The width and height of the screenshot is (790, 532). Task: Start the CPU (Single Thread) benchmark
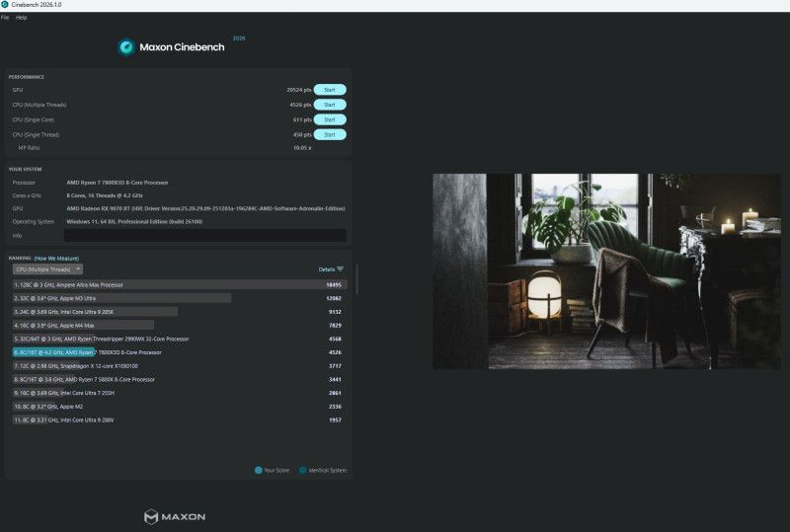(x=330, y=134)
